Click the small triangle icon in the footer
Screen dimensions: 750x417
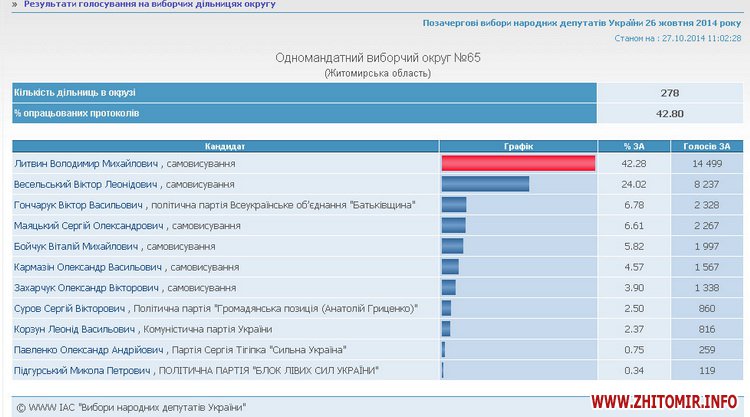tap(21, 408)
